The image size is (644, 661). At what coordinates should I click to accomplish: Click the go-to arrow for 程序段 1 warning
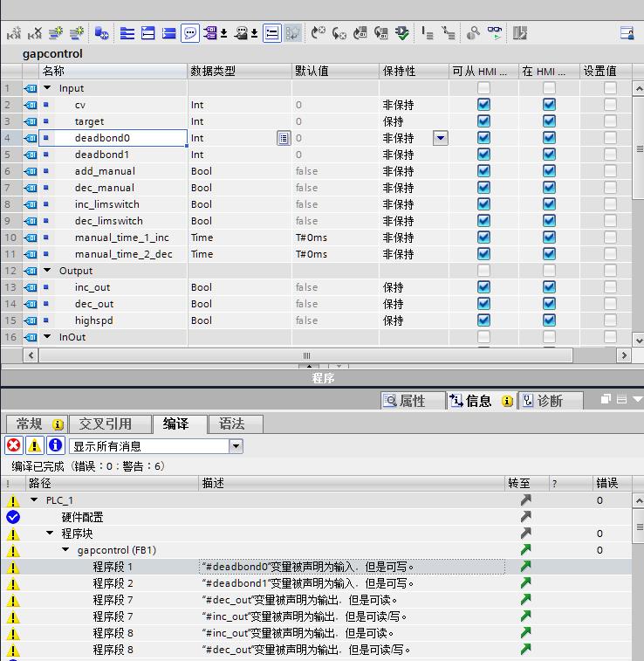[x=525, y=567]
